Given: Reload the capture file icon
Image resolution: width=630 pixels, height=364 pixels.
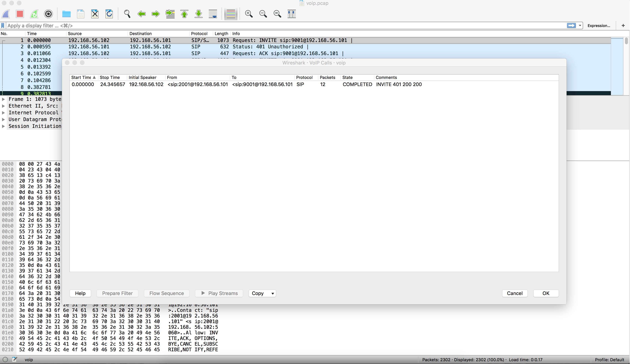Looking at the screenshot, I should (109, 14).
